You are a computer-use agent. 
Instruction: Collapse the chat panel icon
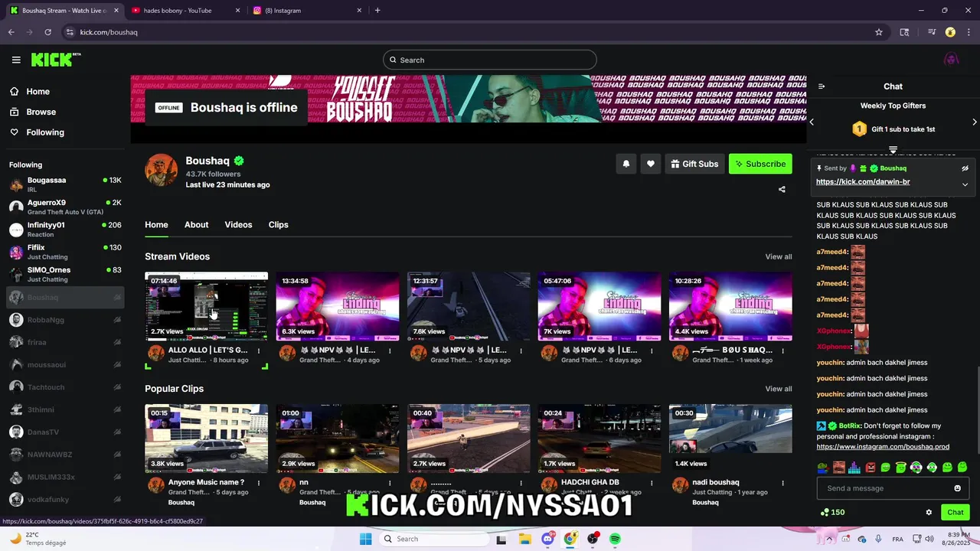(x=822, y=86)
